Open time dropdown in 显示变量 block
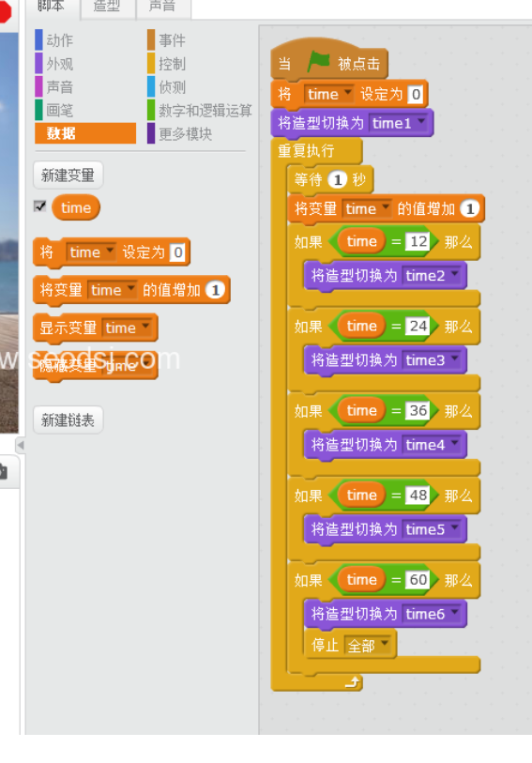 [x=127, y=328]
